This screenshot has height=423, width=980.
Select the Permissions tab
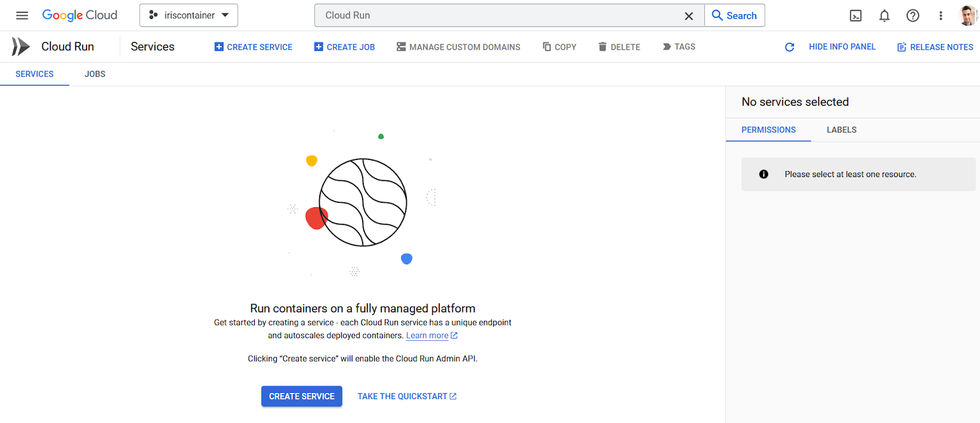coord(769,130)
